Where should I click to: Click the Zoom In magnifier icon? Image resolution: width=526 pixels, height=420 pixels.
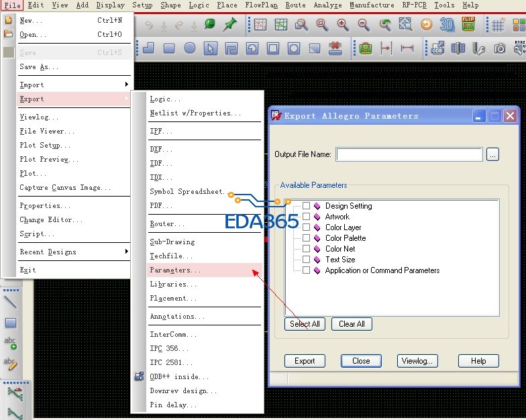(x=344, y=25)
